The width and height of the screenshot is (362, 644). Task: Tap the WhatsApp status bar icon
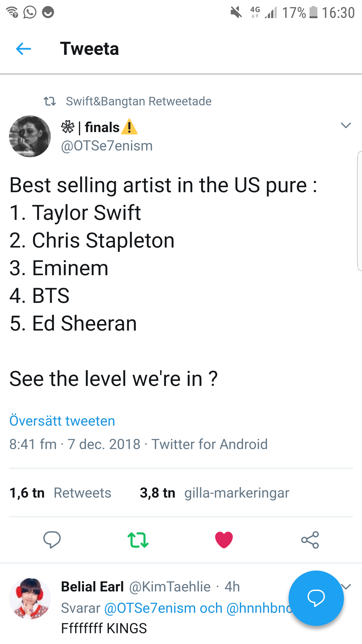tap(30, 12)
